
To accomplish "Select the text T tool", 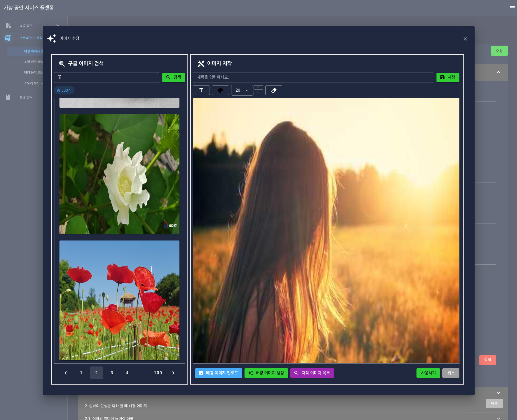I will click(201, 90).
